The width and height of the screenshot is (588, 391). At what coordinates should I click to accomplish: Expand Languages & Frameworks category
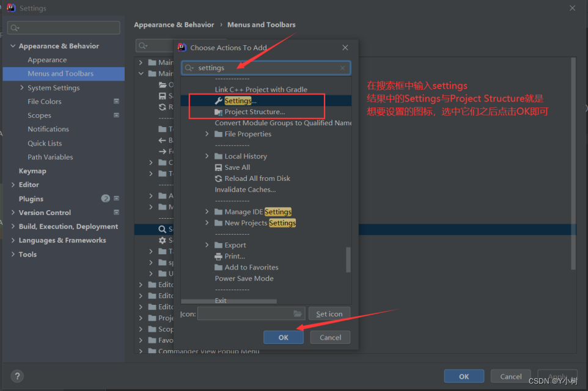tap(13, 240)
